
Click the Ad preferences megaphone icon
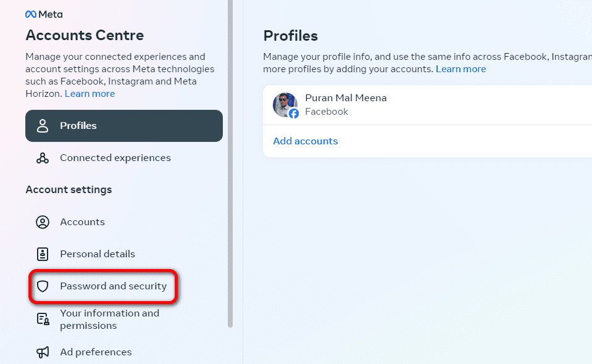pyautogui.click(x=43, y=352)
